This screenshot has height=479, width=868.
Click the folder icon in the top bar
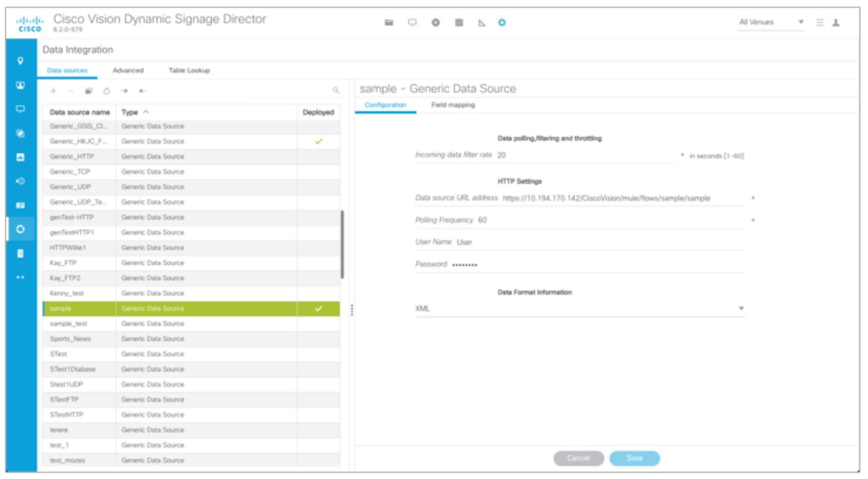[389, 23]
